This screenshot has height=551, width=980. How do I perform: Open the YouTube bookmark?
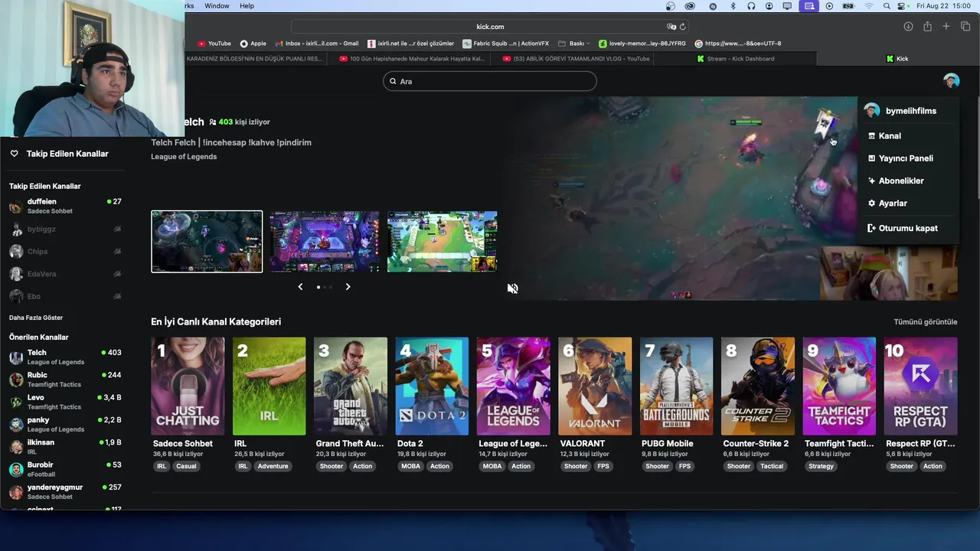point(214,44)
